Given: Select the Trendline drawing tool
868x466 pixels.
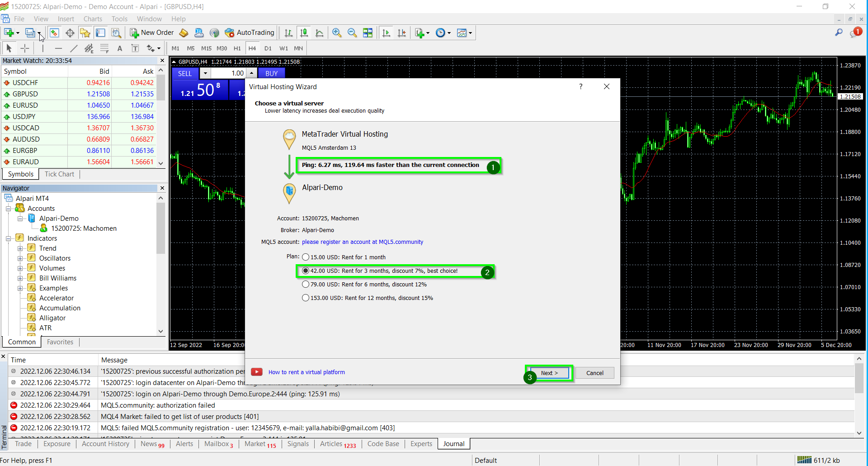Looking at the screenshot, I should tap(74, 48).
